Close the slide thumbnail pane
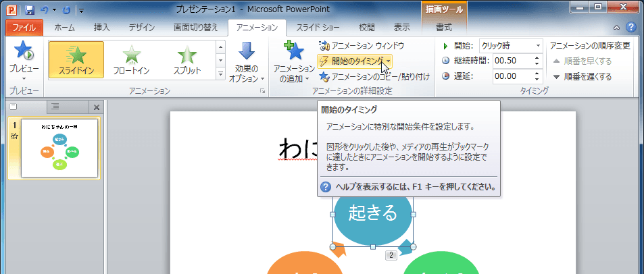Viewport: 644px width, 274px height. coord(97,107)
